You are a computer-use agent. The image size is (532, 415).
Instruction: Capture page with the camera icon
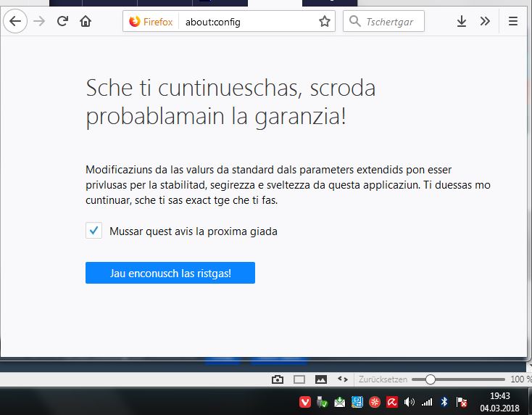coord(278,379)
